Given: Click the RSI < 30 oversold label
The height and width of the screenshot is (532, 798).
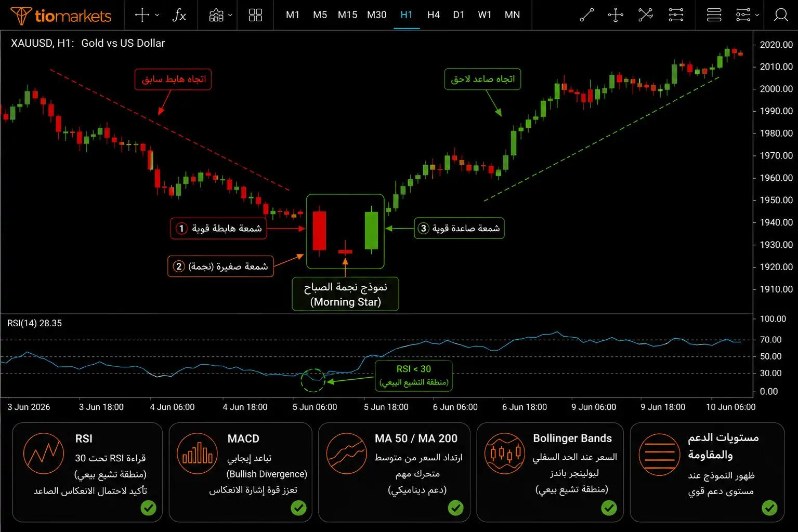Looking at the screenshot, I should (414, 376).
